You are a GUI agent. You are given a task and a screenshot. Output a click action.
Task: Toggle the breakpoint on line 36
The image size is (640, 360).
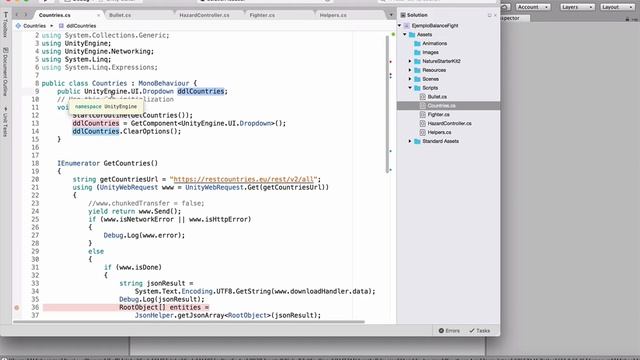coord(17,307)
